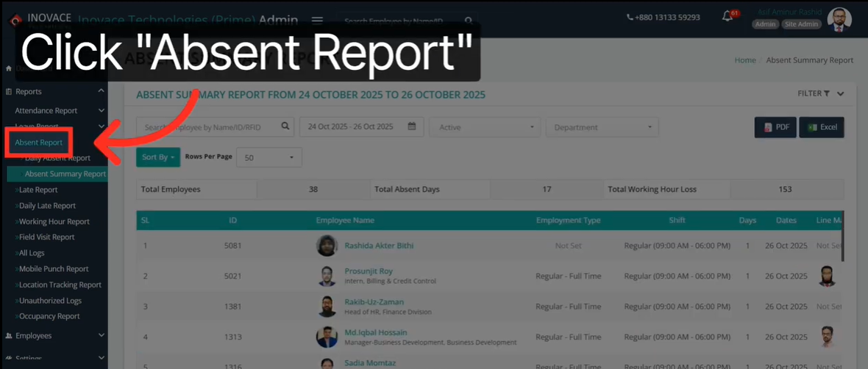Export the report to Excel
This screenshot has width=868, height=369.
coord(822,127)
